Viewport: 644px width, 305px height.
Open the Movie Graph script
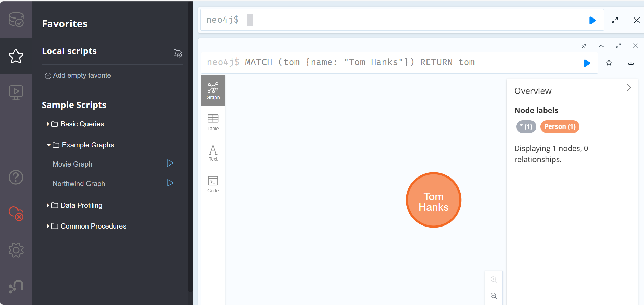click(x=72, y=164)
